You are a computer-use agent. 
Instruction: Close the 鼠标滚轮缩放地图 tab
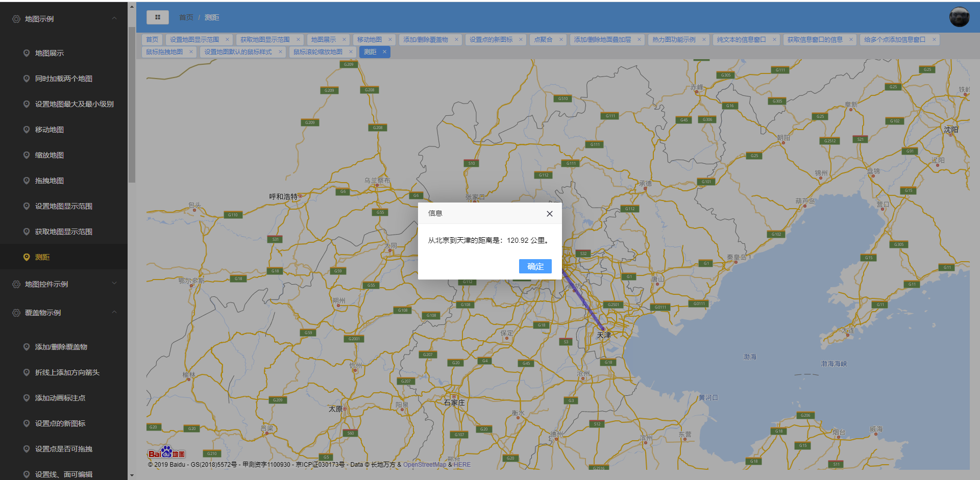coord(351,52)
